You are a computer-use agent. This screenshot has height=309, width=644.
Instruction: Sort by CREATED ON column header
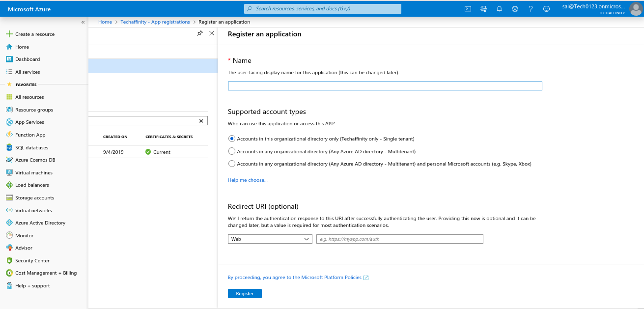(115, 137)
